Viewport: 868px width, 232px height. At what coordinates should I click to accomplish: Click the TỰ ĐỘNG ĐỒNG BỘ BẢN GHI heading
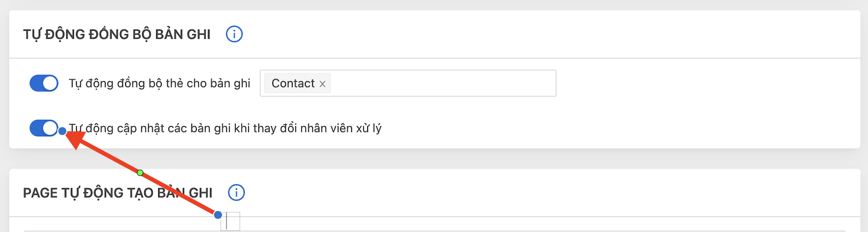(x=117, y=34)
